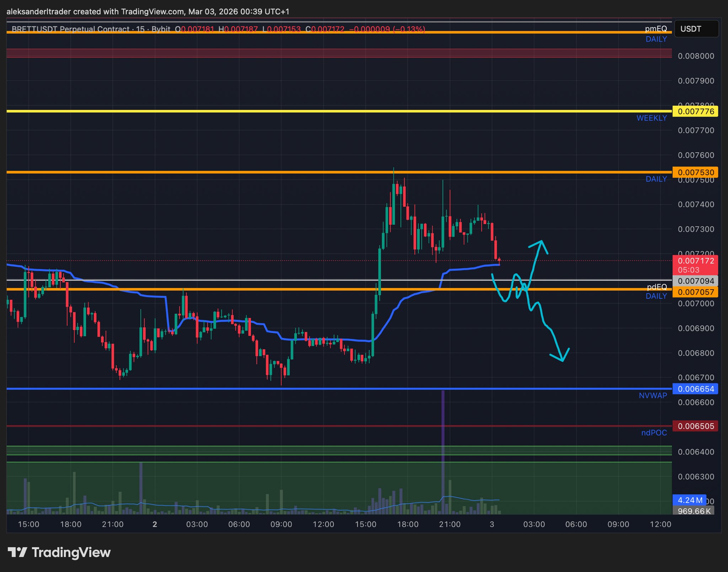
Task: Select the grey 0.007094 price tag
Action: click(x=695, y=281)
